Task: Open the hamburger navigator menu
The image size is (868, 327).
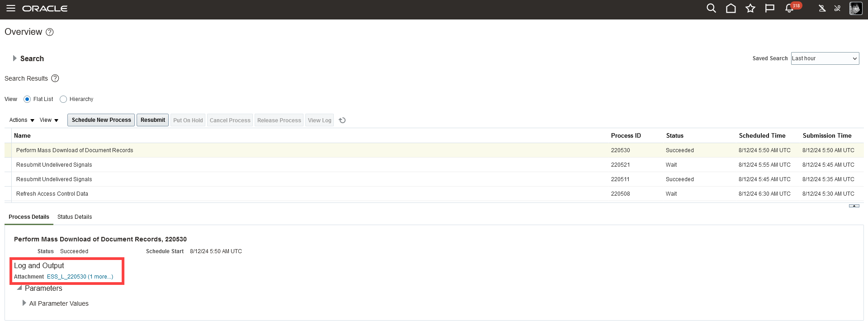Action: pos(11,9)
